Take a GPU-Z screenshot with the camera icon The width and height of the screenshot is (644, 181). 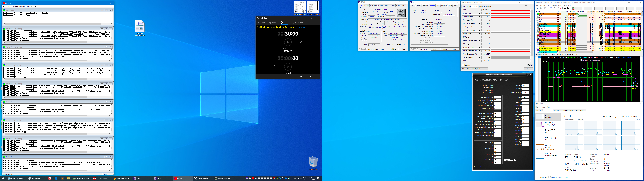coord(526,6)
